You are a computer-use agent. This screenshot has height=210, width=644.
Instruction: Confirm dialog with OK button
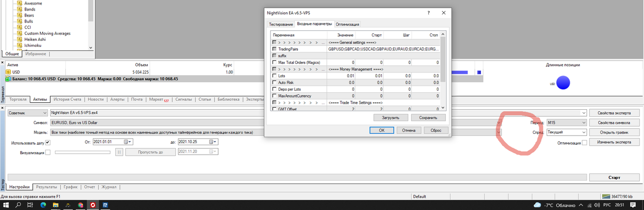point(381,130)
